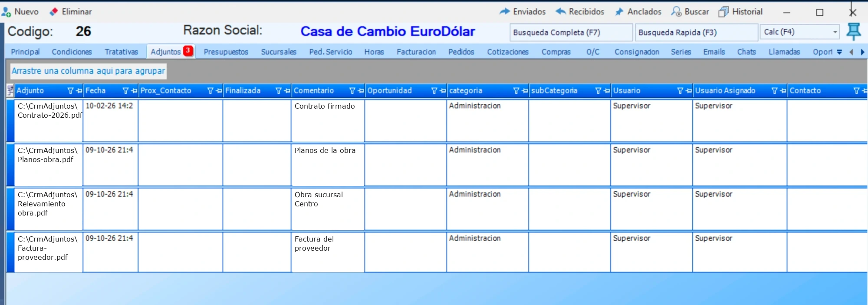This screenshot has height=305, width=868.
Task: Click the pin icon on Usuario Asignado column
Action: (783, 91)
